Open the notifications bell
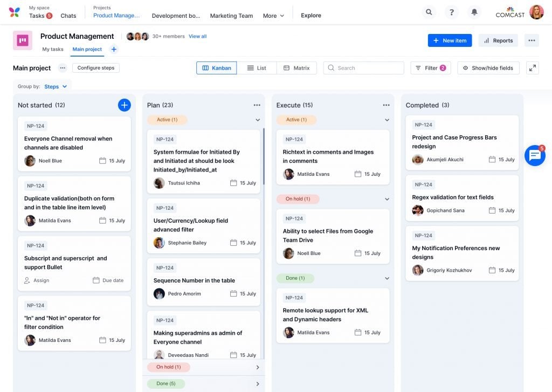 (474, 12)
